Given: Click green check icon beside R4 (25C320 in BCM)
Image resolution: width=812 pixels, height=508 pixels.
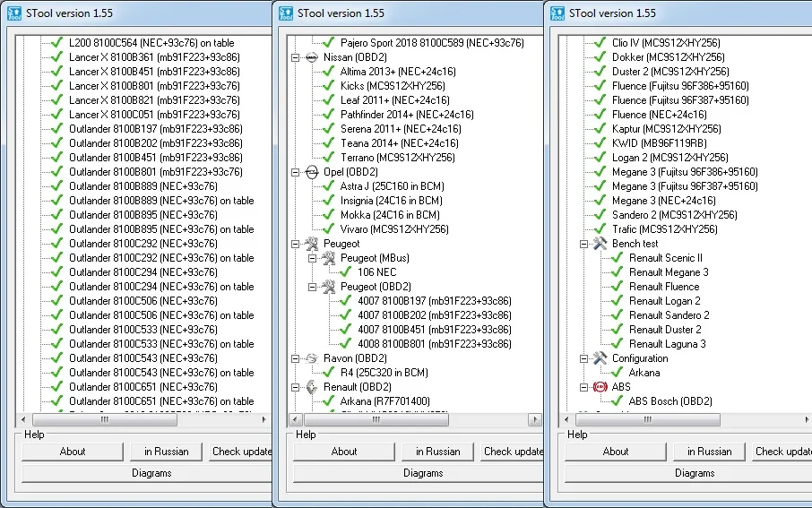Looking at the screenshot, I should pos(328,373).
